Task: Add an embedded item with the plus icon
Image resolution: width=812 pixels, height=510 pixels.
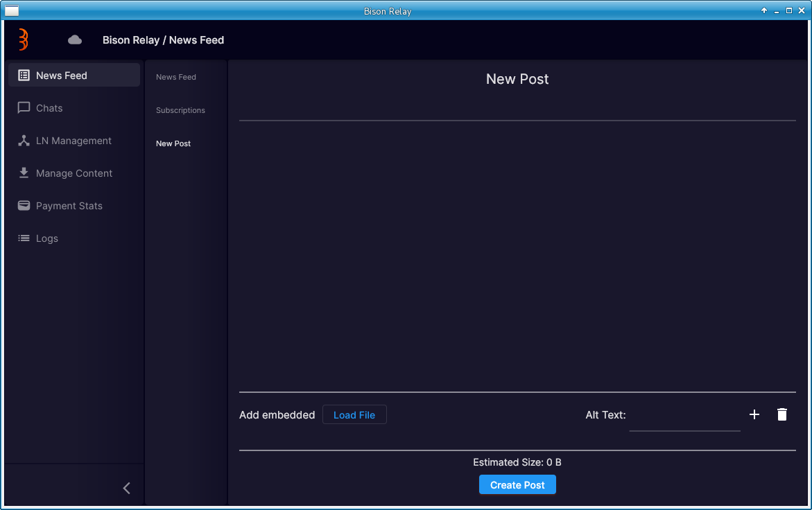Action: pos(754,414)
